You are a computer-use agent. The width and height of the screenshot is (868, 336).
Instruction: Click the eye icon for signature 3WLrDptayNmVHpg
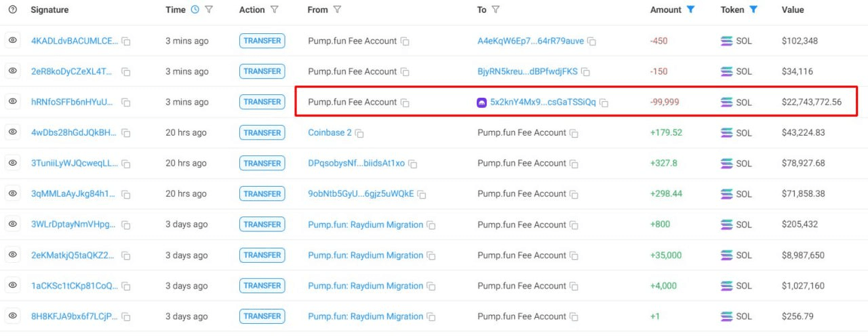click(12, 224)
